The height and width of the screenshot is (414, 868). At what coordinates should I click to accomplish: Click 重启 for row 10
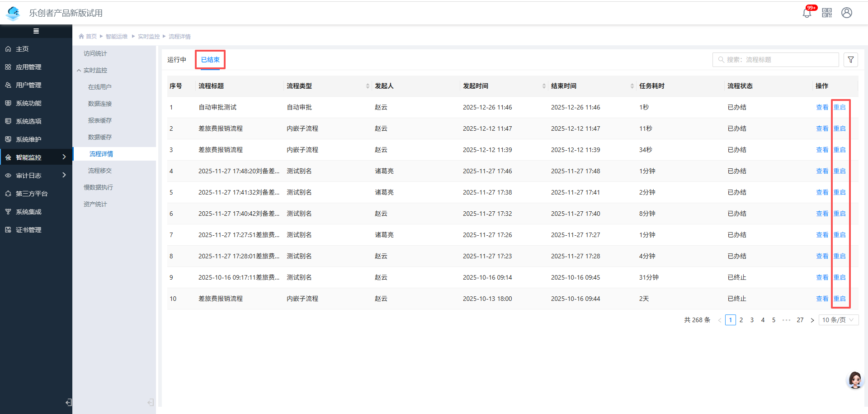point(840,299)
